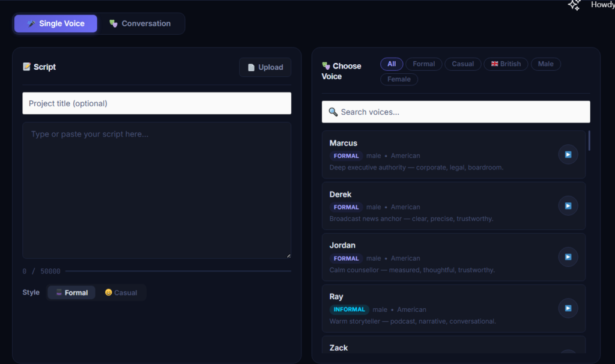Screen dimensions: 615x364
Task: Click the sparkle icon near Howdy
Action: pyautogui.click(x=574, y=5)
